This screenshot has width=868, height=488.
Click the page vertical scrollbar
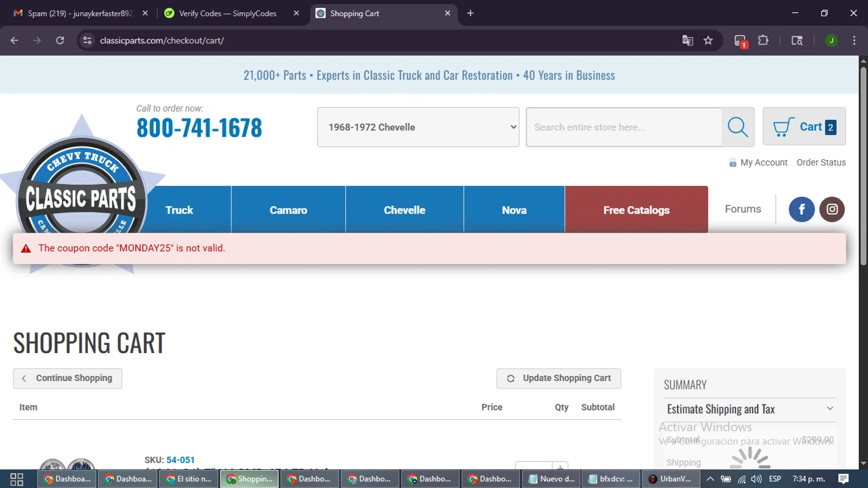click(x=863, y=167)
